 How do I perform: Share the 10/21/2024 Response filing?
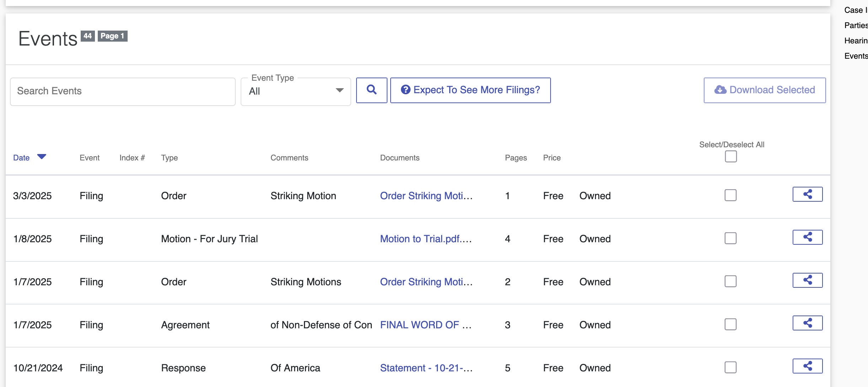pos(807,366)
